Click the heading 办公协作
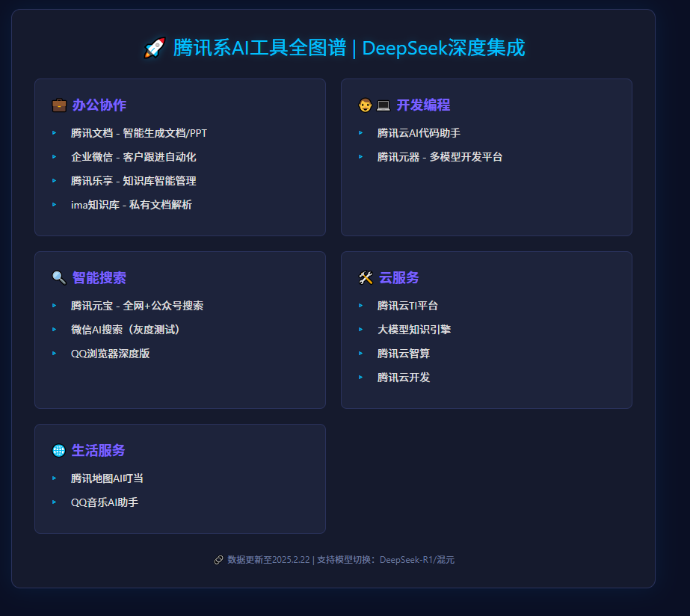The height and width of the screenshot is (616, 690). (x=99, y=105)
